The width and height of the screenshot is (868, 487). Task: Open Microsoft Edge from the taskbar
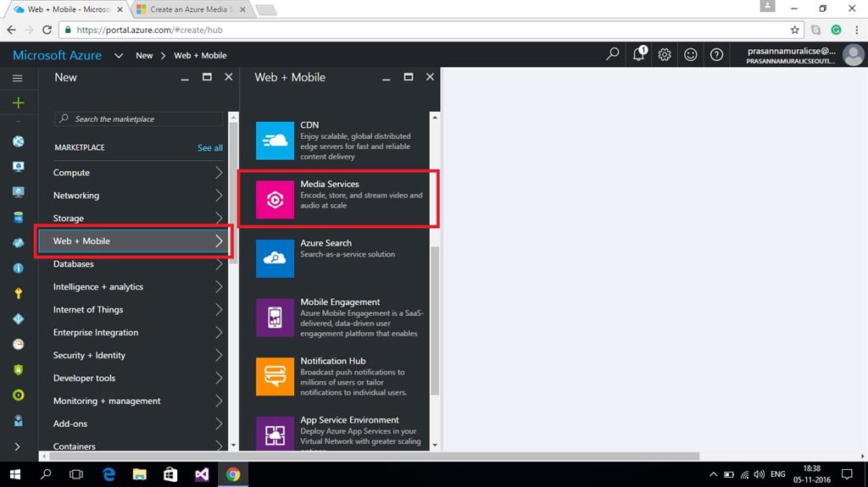[x=108, y=474]
